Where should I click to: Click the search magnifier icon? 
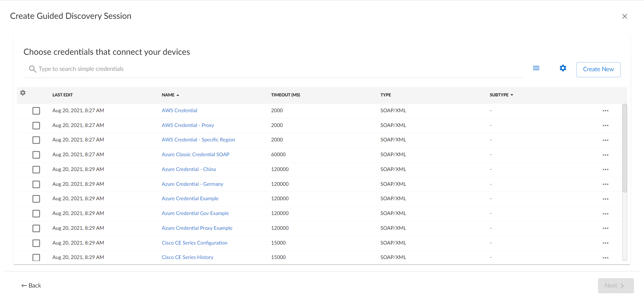32,69
